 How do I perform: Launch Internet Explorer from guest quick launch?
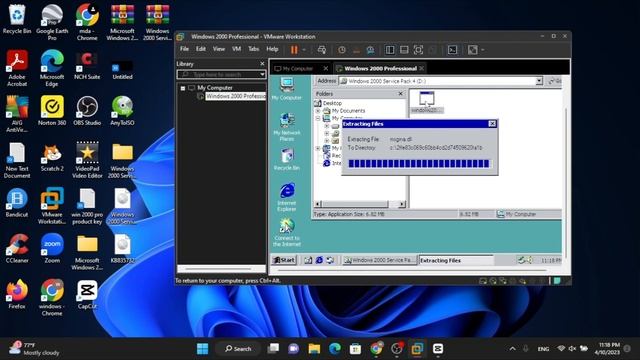319,260
